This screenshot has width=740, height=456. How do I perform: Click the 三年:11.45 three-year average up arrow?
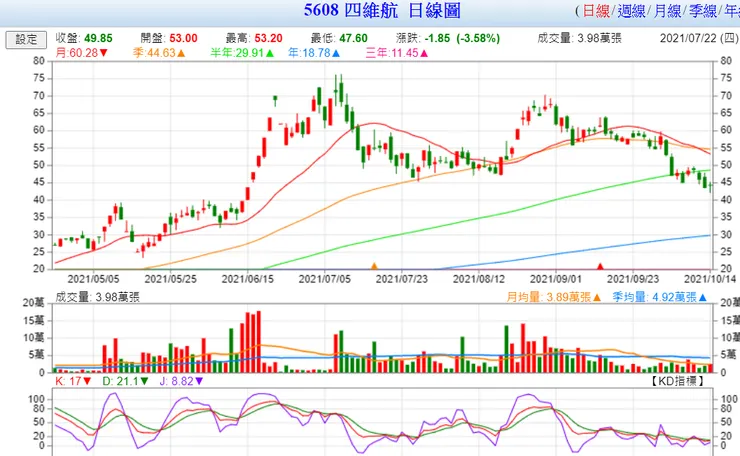(x=424, y=53)
